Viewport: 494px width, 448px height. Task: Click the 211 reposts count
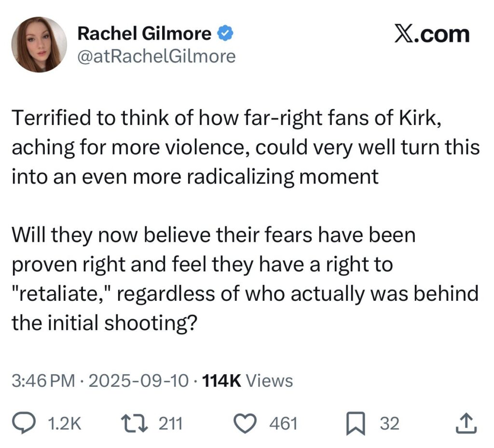(x=171, y=424)
